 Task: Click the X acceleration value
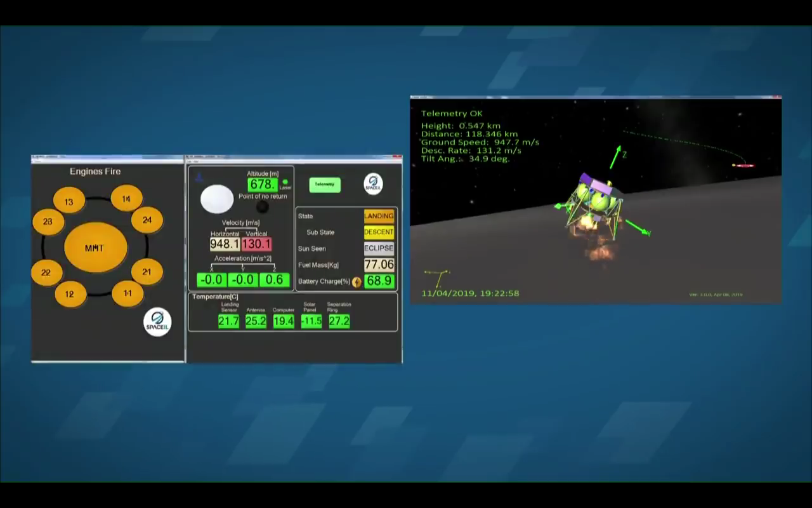coord(211,280)
